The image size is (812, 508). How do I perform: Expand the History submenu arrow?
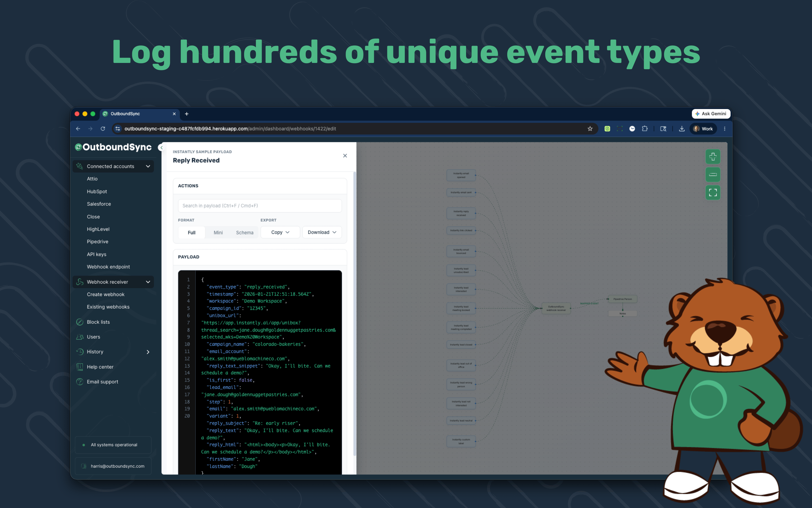coord(148,352)
